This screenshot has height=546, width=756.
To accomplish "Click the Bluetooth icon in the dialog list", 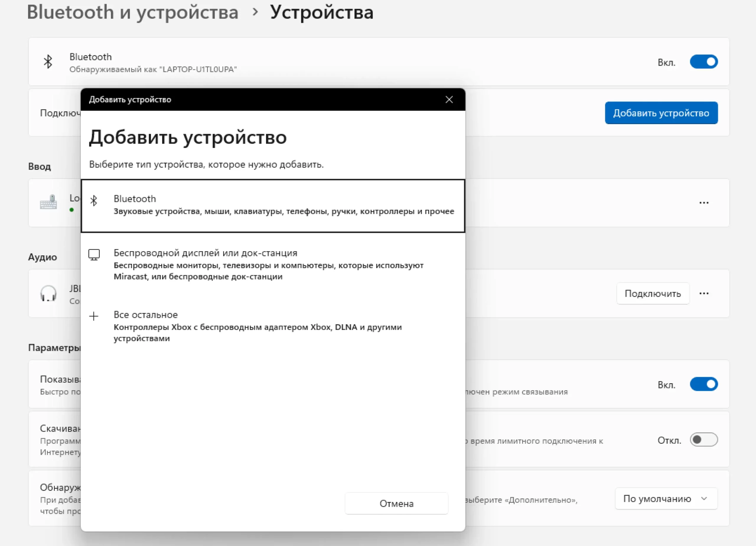I will (x=94, y=200).
